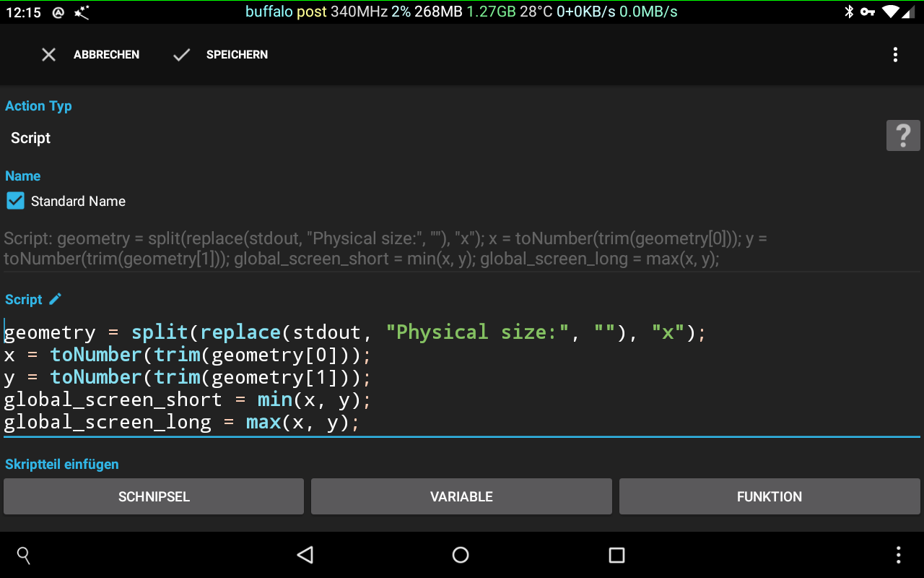
Task: Tap the VPN key status icon
Action: (867, 12)
